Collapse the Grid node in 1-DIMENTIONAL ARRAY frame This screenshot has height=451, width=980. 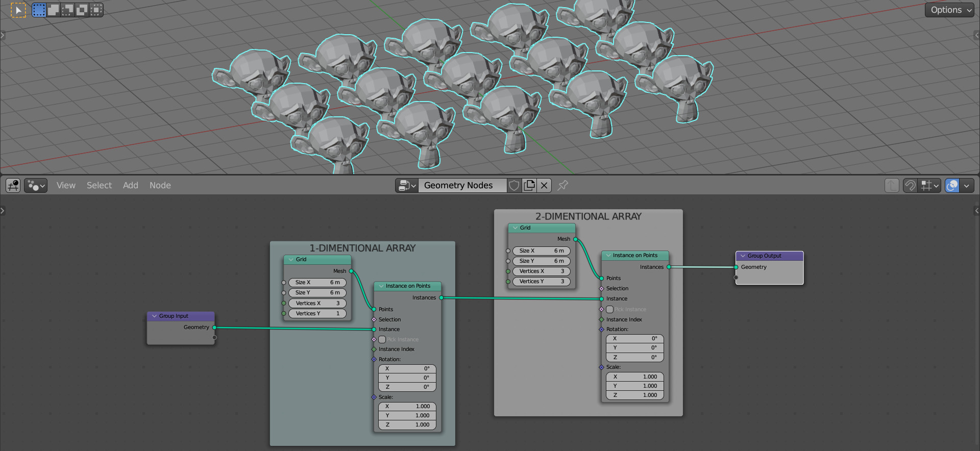tap(291, 260)
